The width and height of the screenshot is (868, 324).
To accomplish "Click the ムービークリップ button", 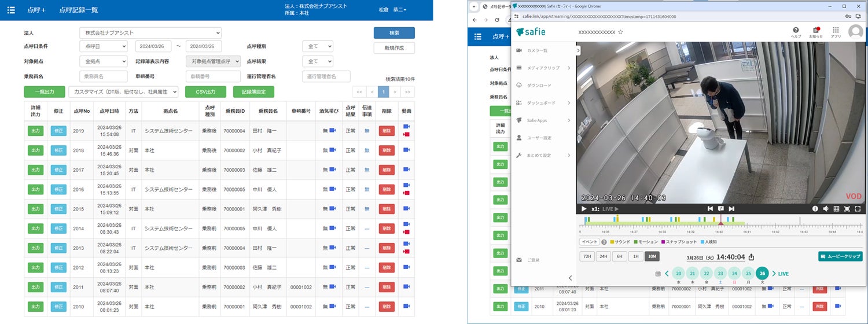I will tap(840, 256).
